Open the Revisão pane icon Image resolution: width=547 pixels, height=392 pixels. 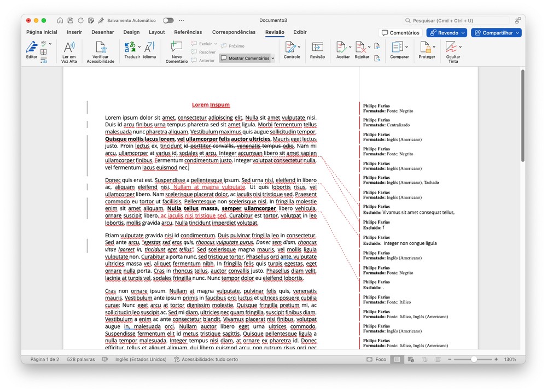click(317, 49)
